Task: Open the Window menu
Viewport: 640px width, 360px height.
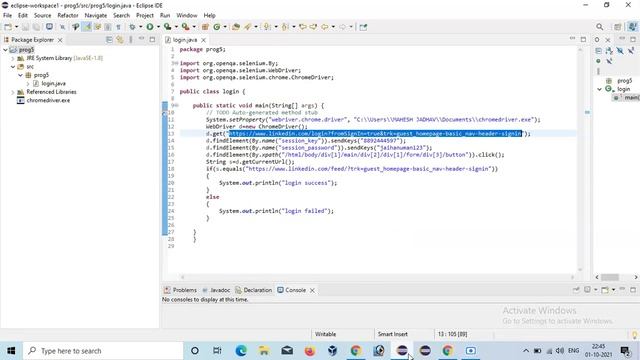Action: (187, 15)
